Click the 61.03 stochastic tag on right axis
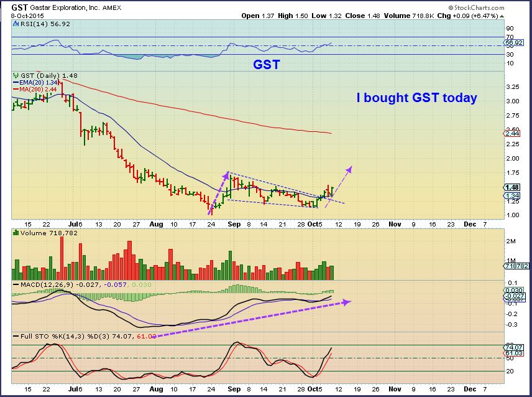The image size is (532, 397). click(514, 353)
